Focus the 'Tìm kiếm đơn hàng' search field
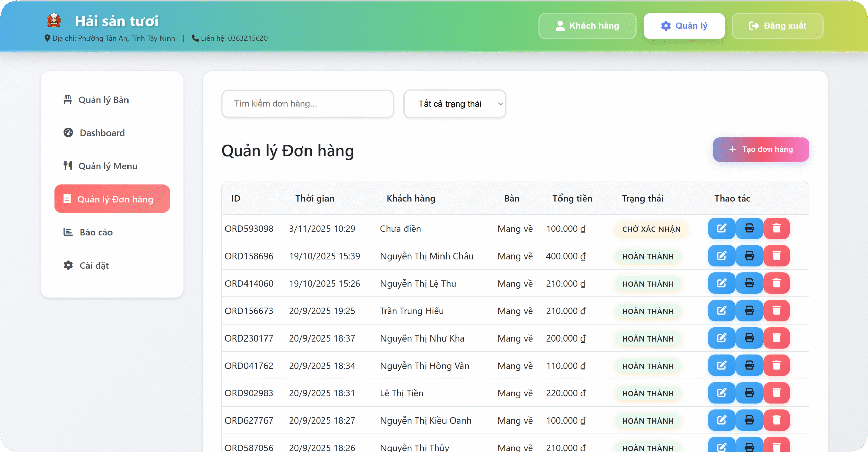Image resolution: width=868 pixels, height=452 pixels. click(x=307, y=104)
